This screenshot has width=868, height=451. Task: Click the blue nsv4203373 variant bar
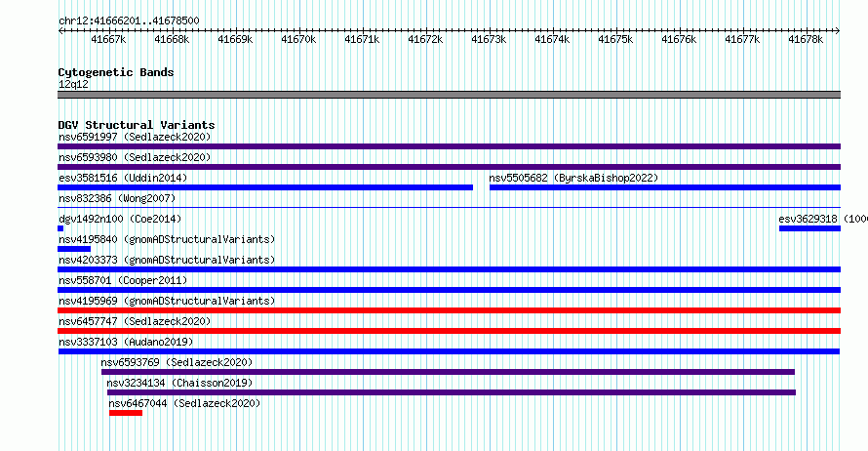pyautogui.click(x=449, y=269)
